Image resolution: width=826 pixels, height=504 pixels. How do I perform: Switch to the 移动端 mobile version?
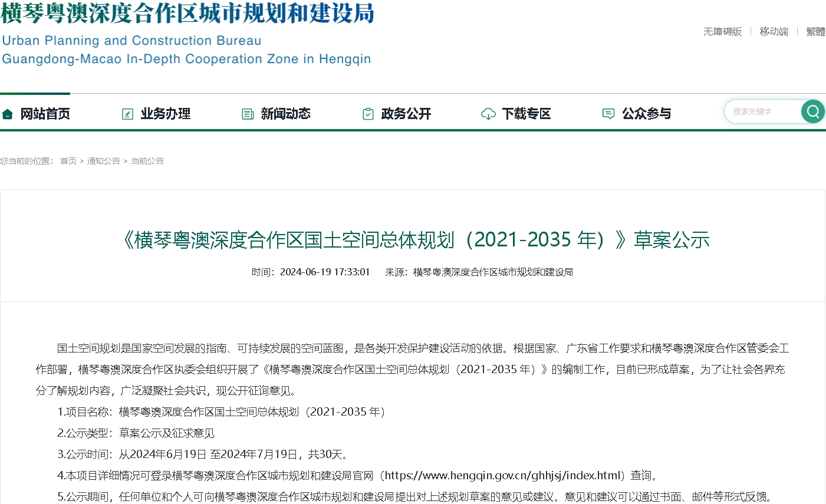tap(774, 31)
